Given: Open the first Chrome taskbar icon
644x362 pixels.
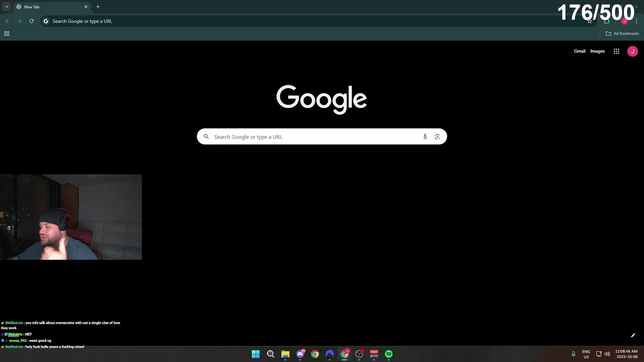Looking at the screenshot, I should (x=315, y=354).
